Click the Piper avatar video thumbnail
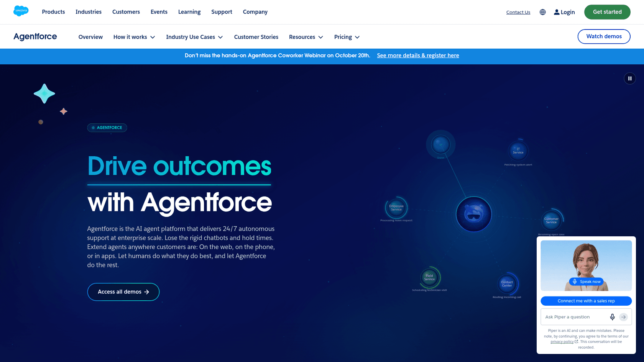 tap(586, 265)
